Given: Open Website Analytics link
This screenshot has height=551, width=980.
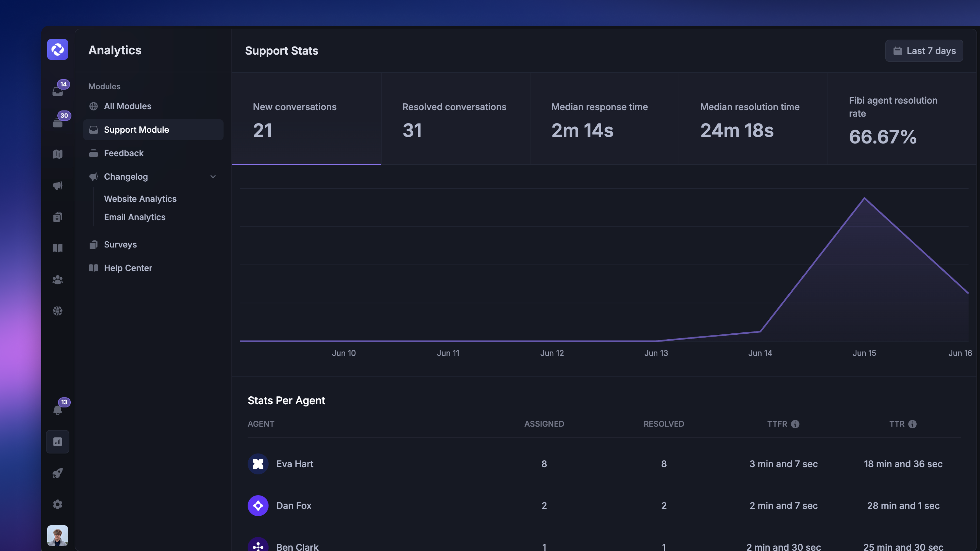Looking at the screenshot, I should [140, 199].
